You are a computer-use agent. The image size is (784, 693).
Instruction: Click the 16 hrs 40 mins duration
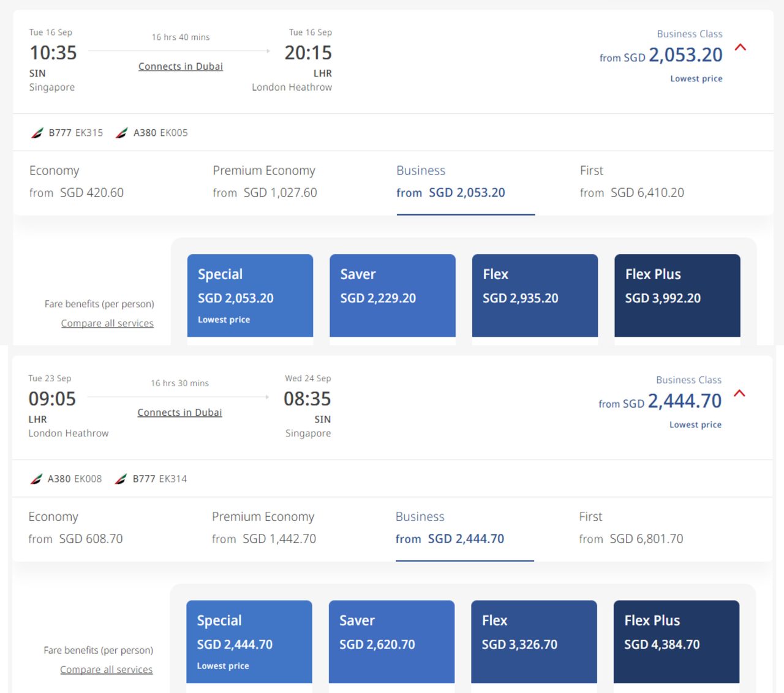(181, 37)
